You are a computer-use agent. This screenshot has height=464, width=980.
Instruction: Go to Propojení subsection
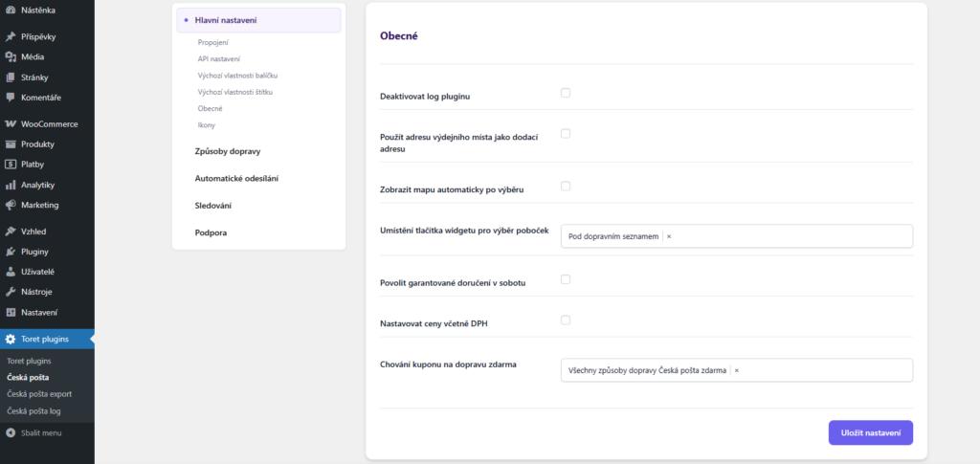click(213, 42)
